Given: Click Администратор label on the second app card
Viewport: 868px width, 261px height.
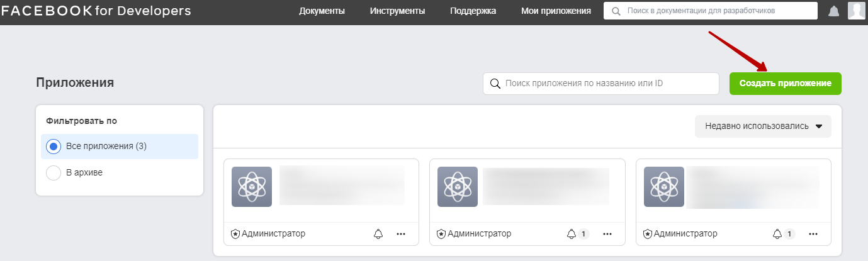Looking at the screenshot, I should tap(480, 233).
